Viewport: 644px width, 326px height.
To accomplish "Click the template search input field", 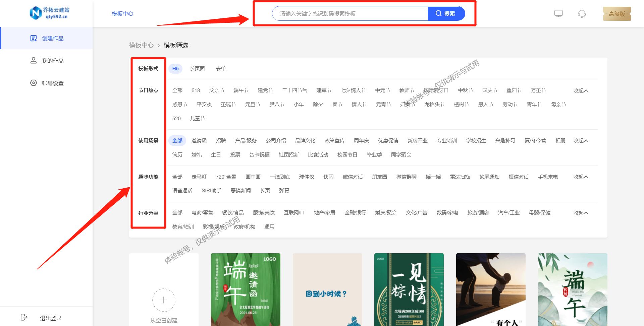I will click(349, 14).
